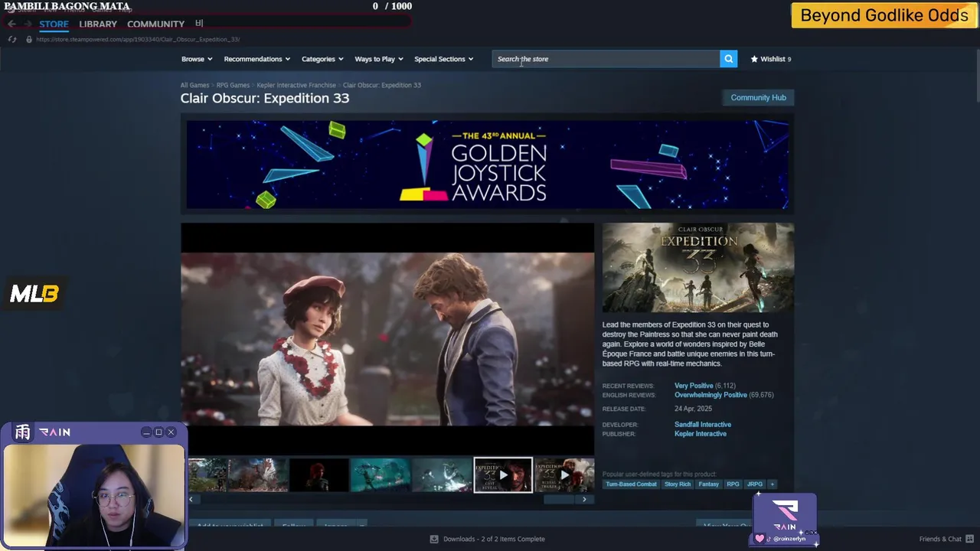
Task: Open the RPG Games breadcrumb link
Action: tap(233, 85)
